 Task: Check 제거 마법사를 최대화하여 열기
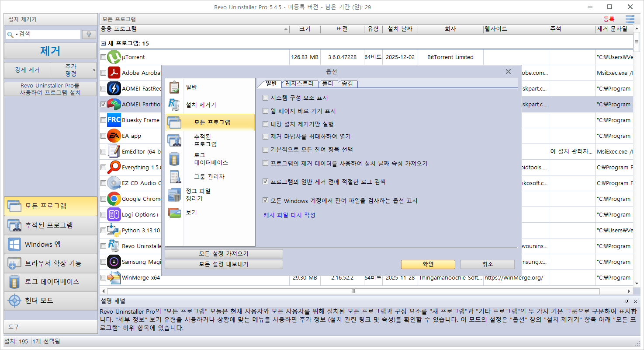[265, 137]
